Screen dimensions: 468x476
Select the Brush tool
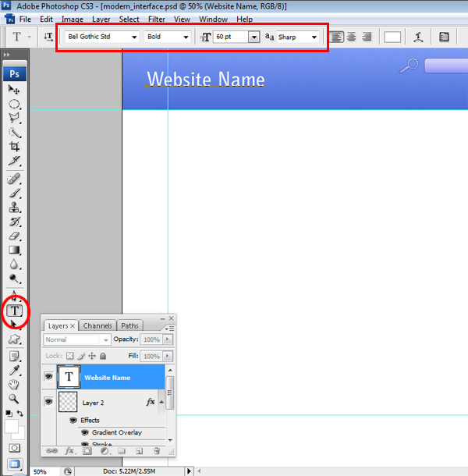pyautogui.click(x=14, y=194)
